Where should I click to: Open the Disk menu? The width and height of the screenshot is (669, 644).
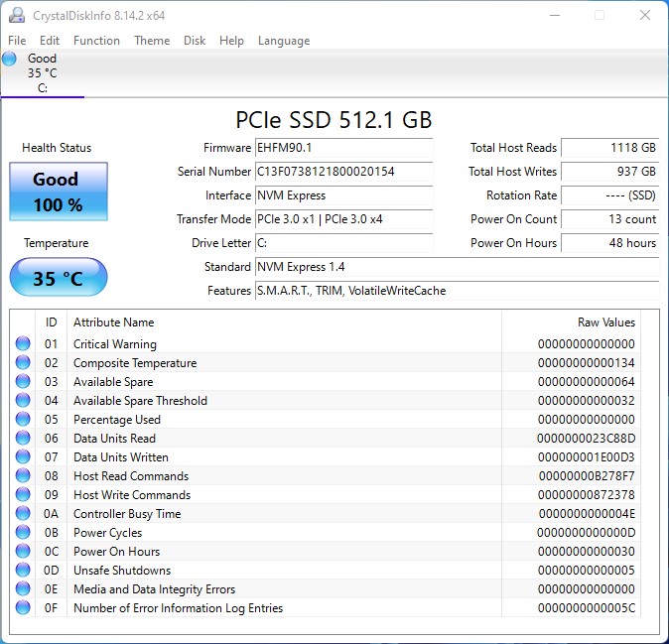pos(195,41)
